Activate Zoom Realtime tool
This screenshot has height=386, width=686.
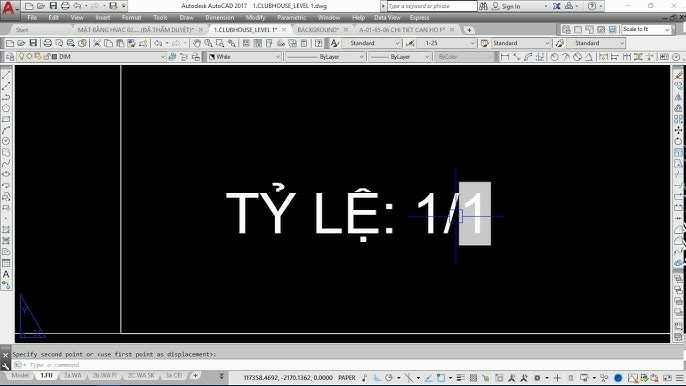pyautogui.click(x=208, y=43)
